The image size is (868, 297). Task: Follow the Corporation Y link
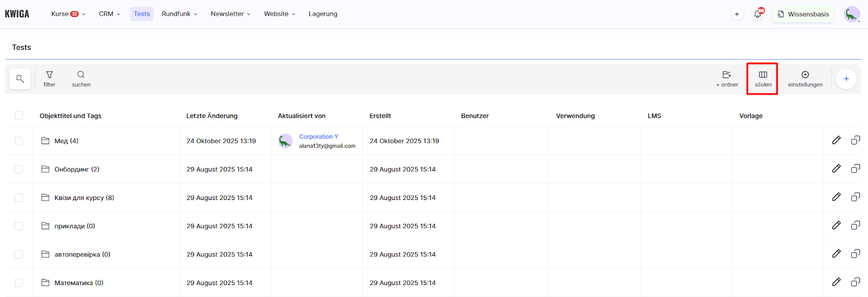[318, 137]
